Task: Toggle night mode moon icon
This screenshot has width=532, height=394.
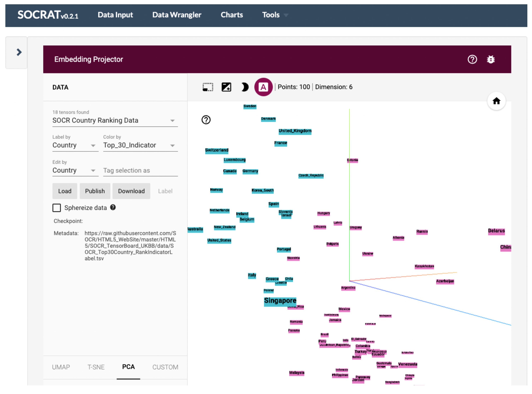Action: [x=244, y=87]
